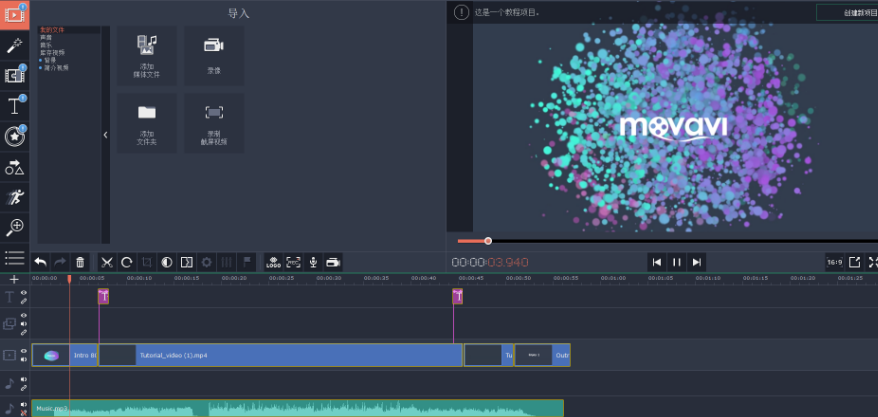878x417 pixels.
Task: Click the microphone record audio icon
Action: point(314,262)
